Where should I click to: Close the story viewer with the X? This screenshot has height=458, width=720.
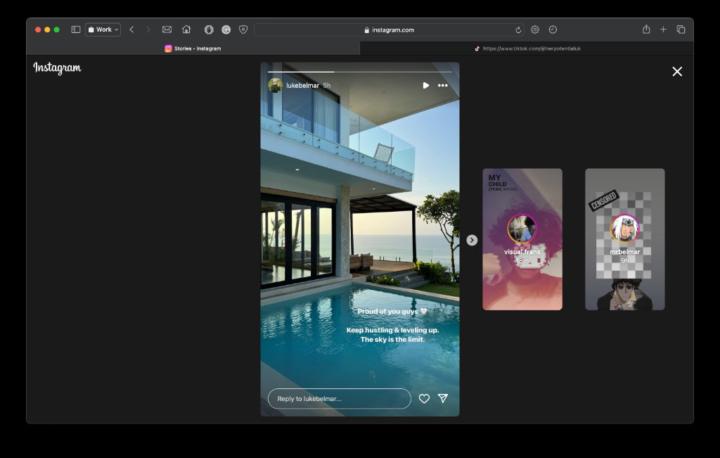(677, 72)
